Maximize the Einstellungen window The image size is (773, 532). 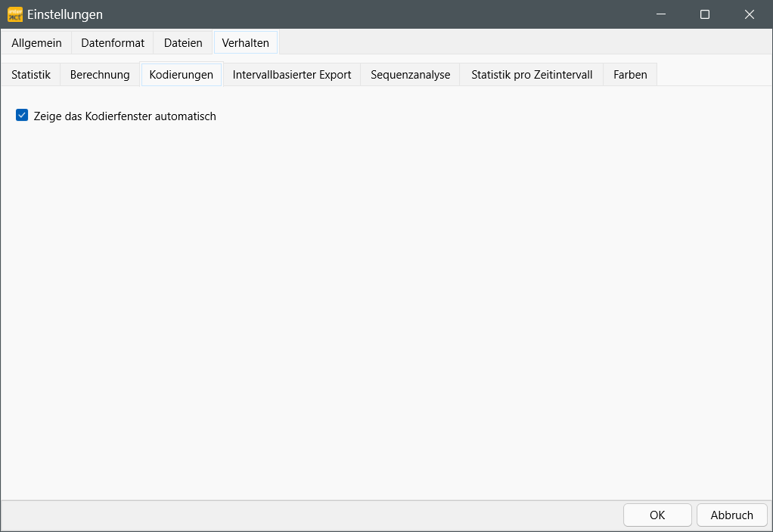coord(705,14)
